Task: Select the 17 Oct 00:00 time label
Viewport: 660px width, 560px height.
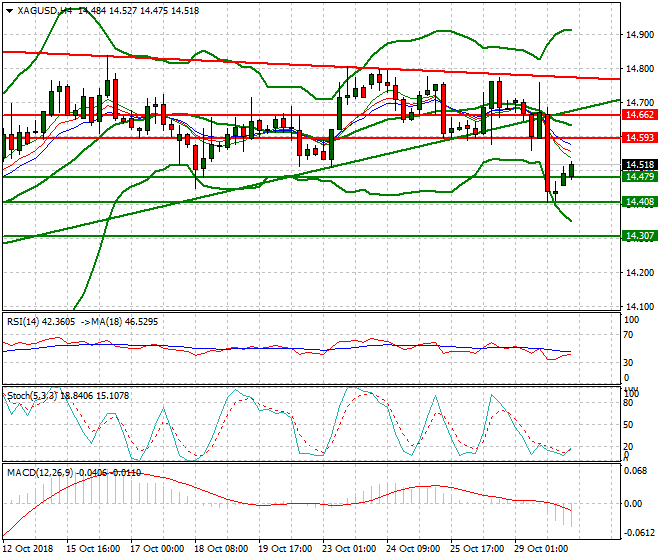Action: click(157, 549)
